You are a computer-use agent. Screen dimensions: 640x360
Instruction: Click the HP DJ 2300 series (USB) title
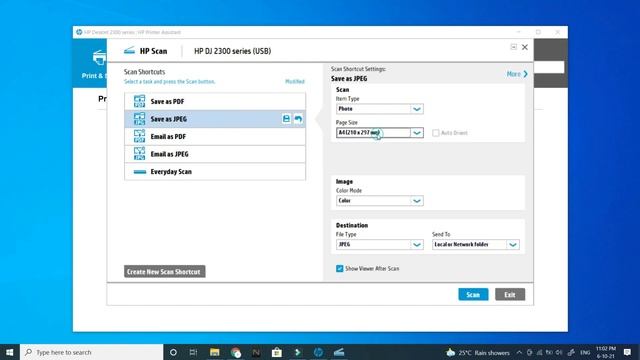(x=232, y=51)
